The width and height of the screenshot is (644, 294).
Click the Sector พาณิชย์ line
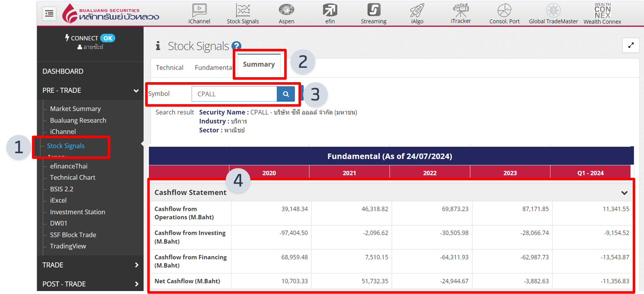(222, 130)
